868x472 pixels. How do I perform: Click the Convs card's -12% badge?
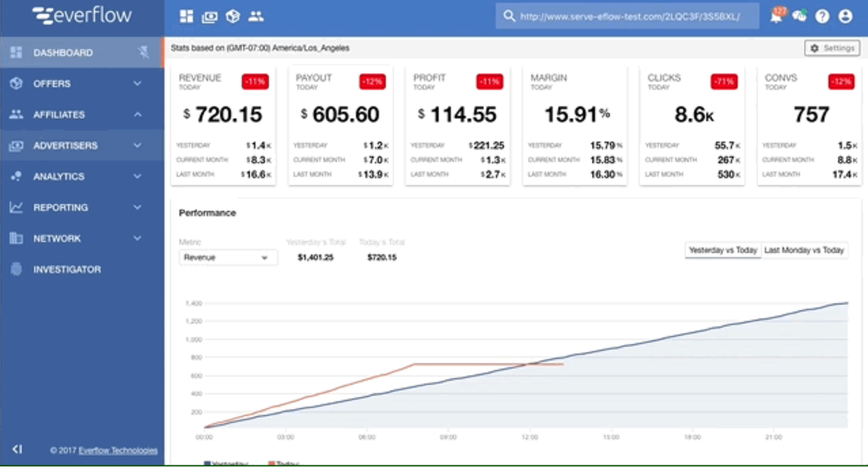(841, 82)
